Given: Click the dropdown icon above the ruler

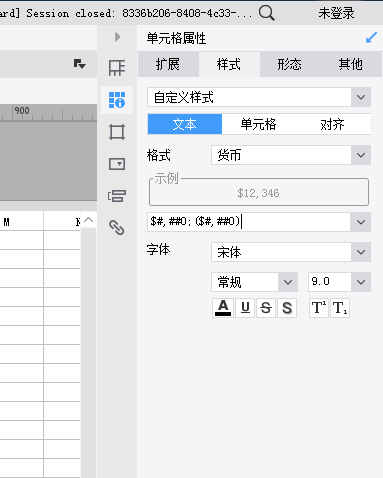Looking at the screenshot, I should point(79,63).
